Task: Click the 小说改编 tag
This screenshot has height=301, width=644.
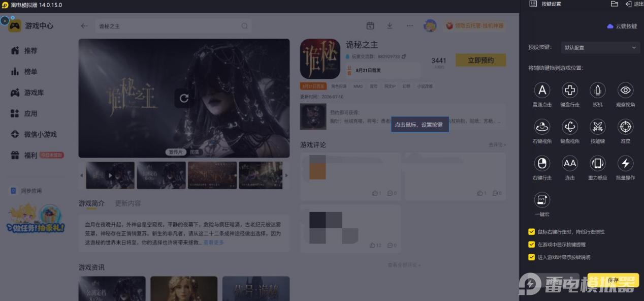Action: click(425, 86)
